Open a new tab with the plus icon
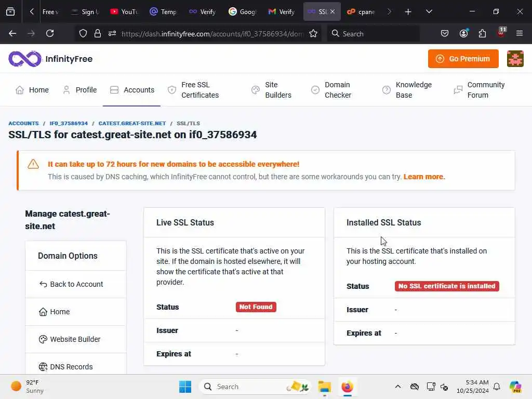 [408, 12]
